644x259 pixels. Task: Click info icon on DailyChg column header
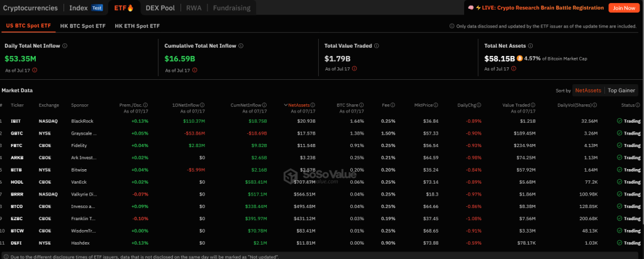click(x=479, y=105)
